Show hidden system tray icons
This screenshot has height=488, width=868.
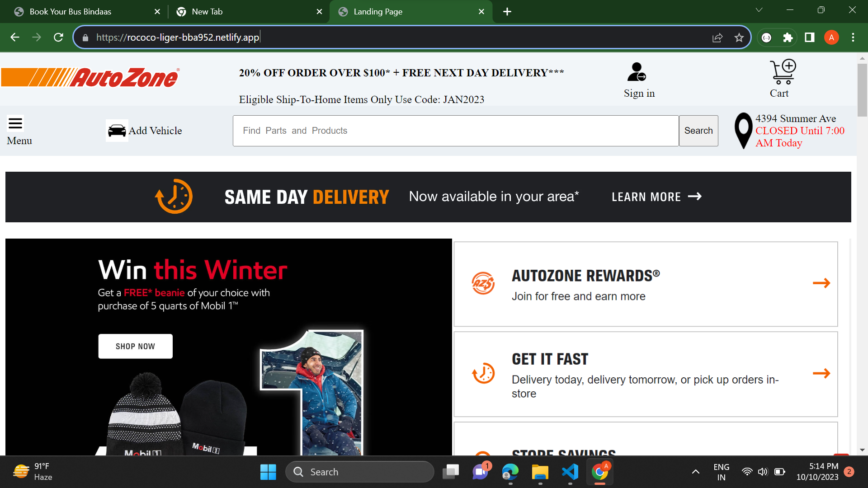(x=696, y=472)
